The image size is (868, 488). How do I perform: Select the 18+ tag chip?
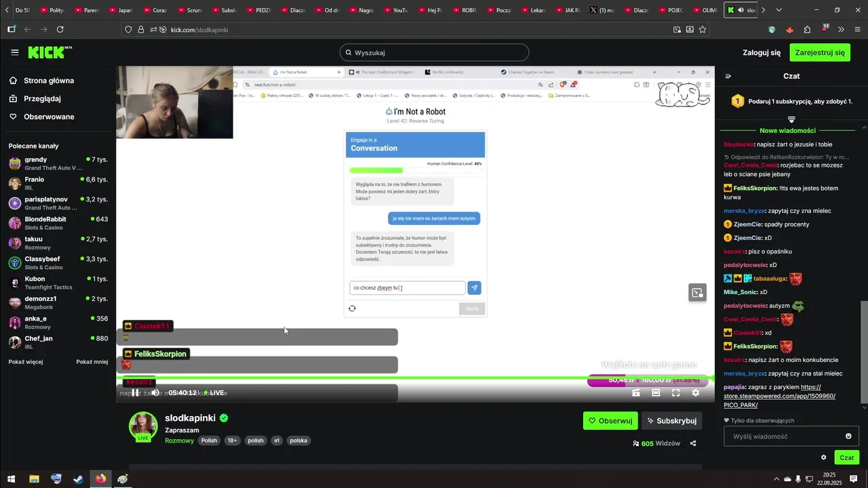coord(232,441)
